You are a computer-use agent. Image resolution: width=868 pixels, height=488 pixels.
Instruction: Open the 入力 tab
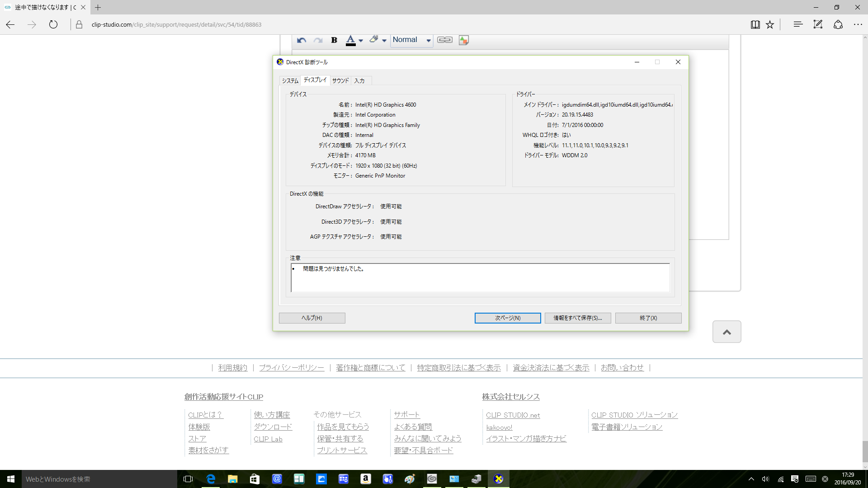[x=359, y=81]
